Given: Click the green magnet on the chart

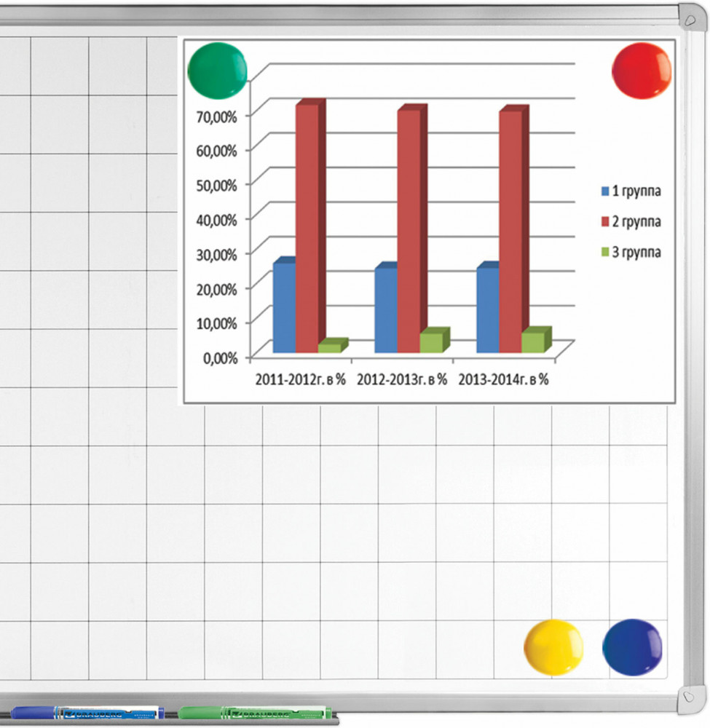Looking at the screenshot, I should click(217, 71).
